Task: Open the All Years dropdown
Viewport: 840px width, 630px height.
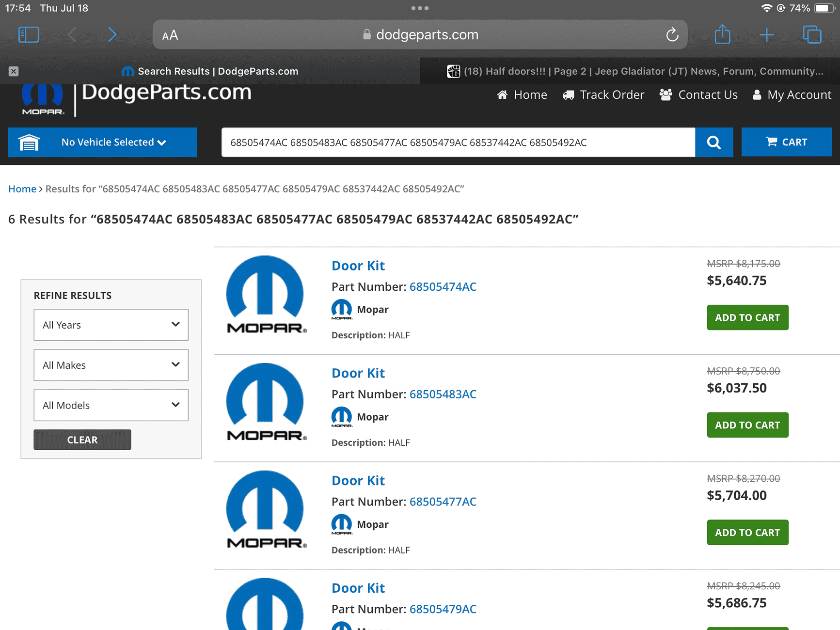Action: click(111, 325)
